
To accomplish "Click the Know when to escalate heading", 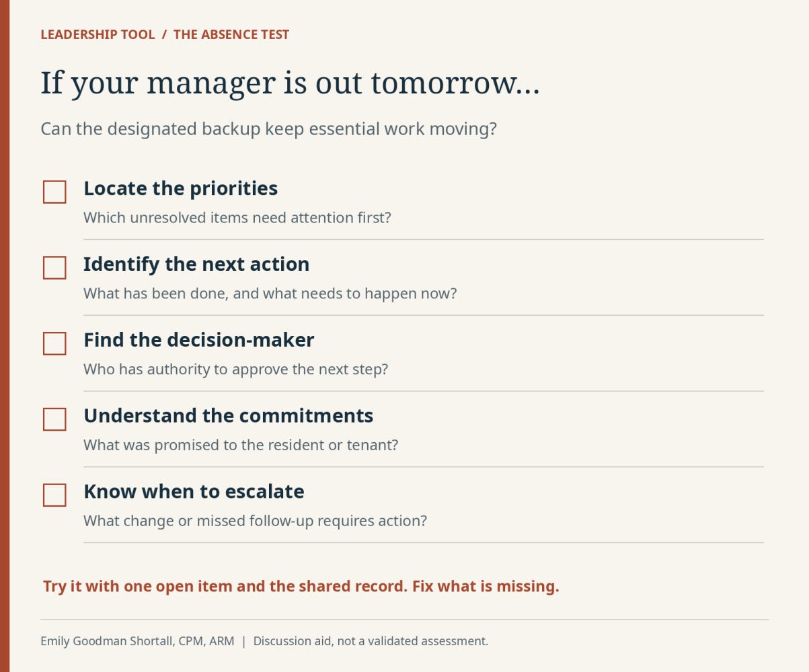I will 194,491.
